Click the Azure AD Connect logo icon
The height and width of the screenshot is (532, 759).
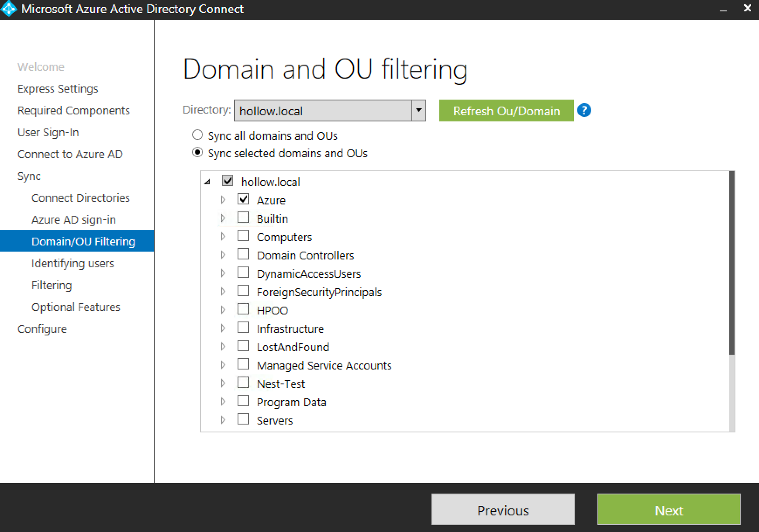pos(9,9)
